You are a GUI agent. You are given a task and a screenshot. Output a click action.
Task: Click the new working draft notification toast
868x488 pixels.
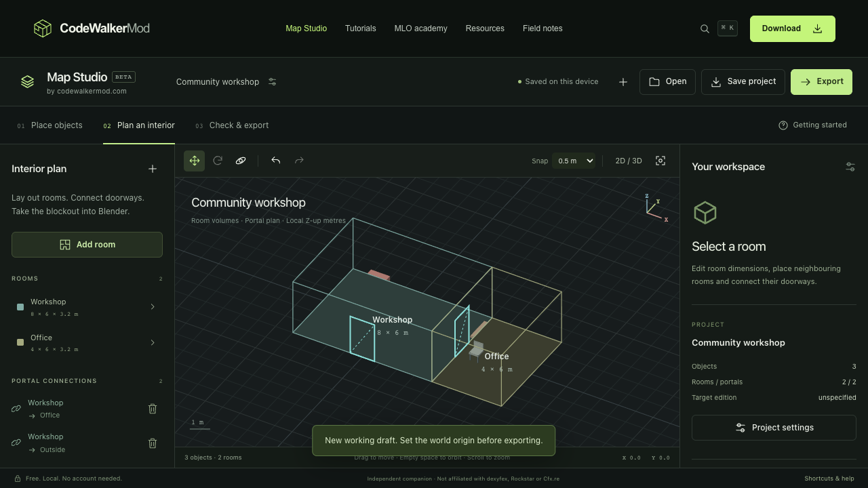tap(433, 441)
